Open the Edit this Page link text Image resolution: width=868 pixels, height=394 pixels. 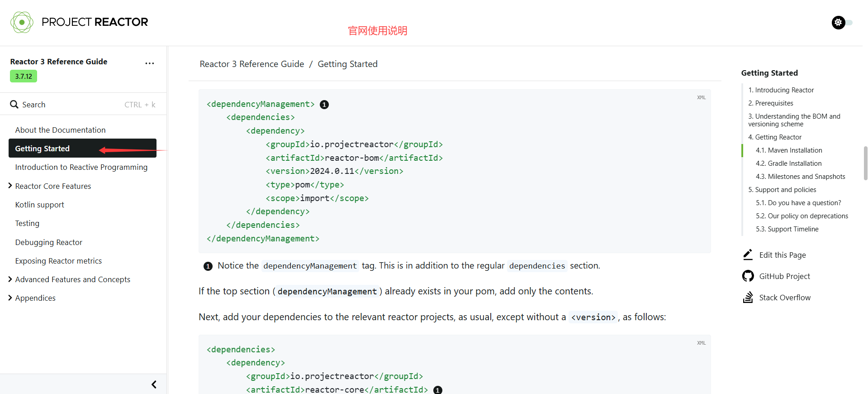pyautogui.click(x=783, y=255)
